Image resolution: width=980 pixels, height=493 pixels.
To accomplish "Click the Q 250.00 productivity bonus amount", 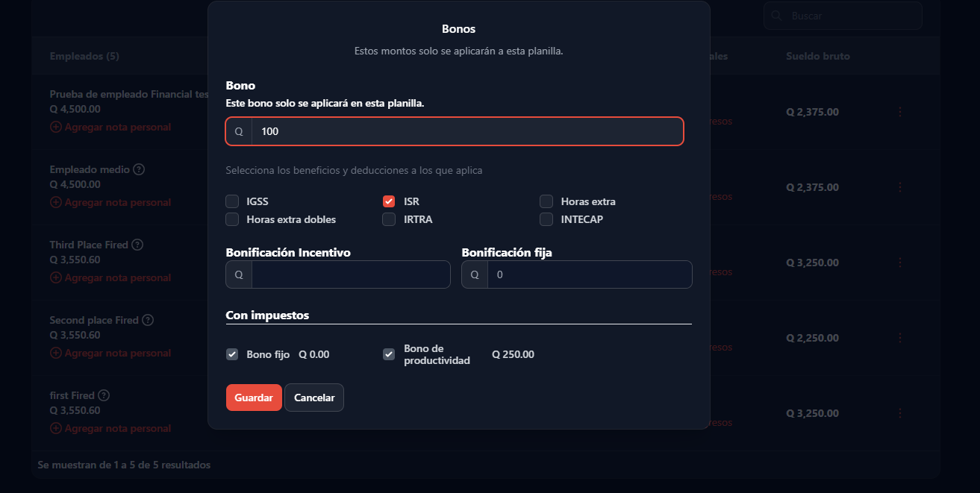I will point(514,354).
